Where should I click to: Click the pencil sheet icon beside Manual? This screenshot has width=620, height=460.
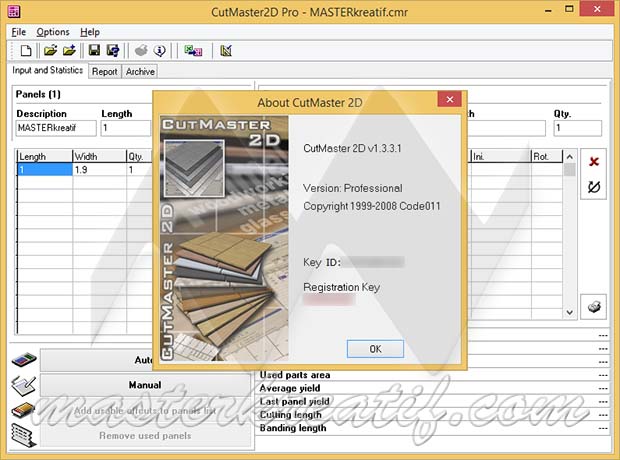tap(24, 386)
